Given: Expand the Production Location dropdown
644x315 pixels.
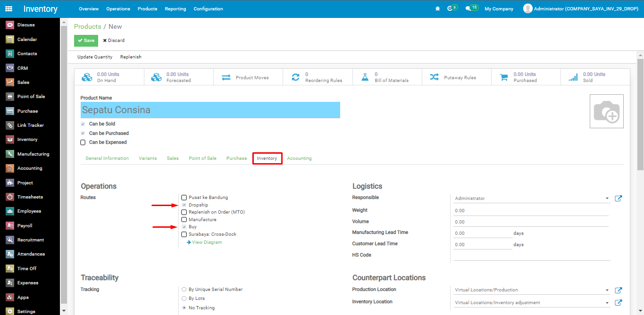Looking at the screenshot, I should [607, 290].
